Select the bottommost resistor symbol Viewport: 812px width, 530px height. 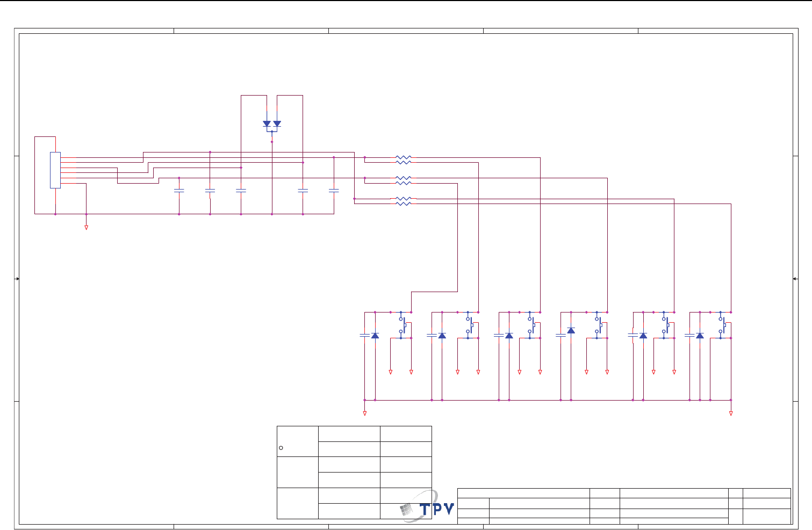403,204
